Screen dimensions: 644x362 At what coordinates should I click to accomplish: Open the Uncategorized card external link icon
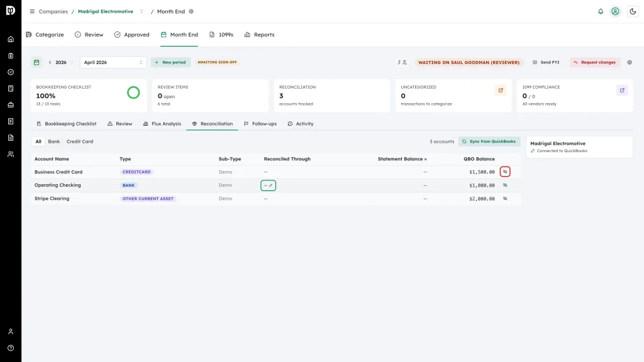(501, 90)
